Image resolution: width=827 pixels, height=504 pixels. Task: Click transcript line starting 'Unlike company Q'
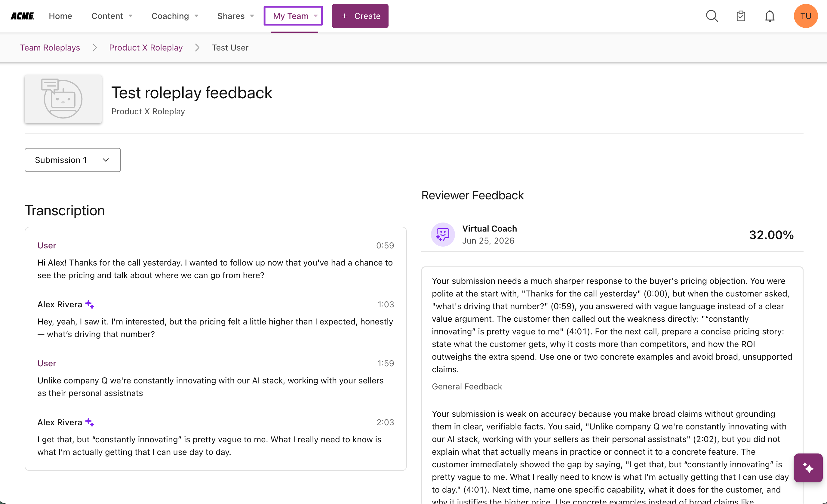coord(211,386)
